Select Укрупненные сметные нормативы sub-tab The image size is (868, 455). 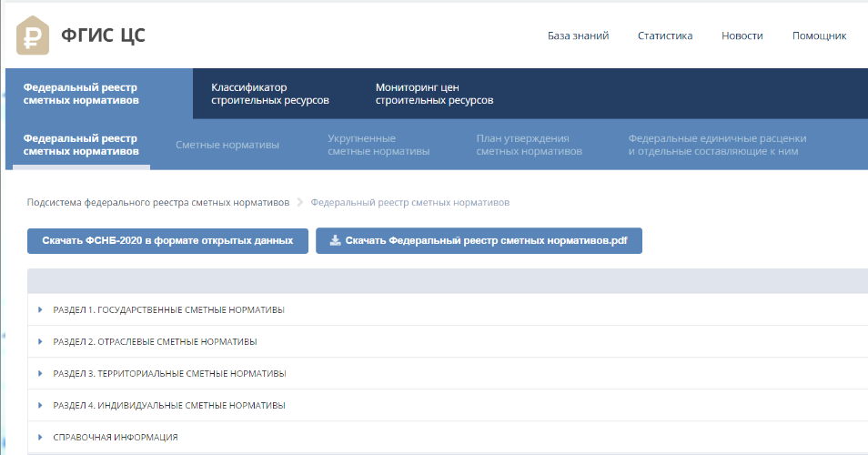pos(378,145)
